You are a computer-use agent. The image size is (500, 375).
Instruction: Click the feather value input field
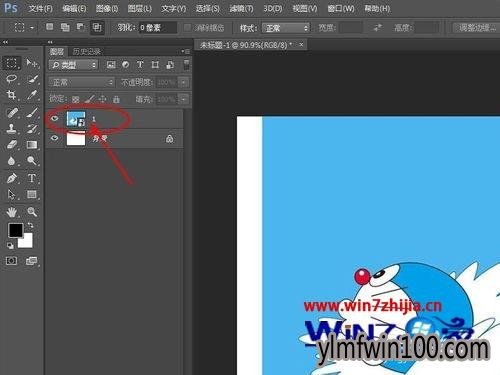pyautogui.click(x=157, y=28)
